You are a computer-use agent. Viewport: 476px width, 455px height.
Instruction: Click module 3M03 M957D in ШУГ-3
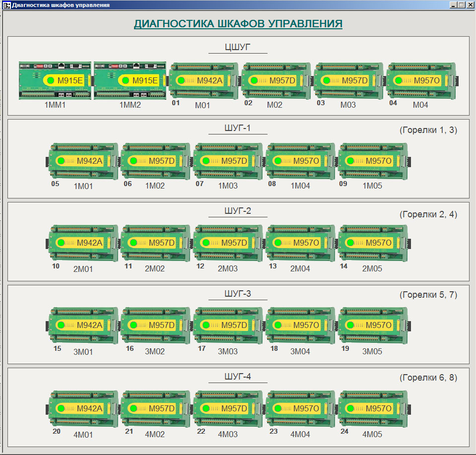tap(227, 325)
